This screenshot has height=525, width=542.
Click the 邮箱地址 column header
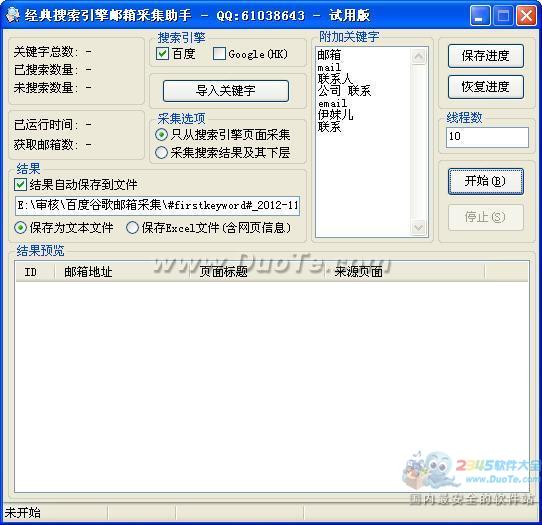[x=88, y=272]
